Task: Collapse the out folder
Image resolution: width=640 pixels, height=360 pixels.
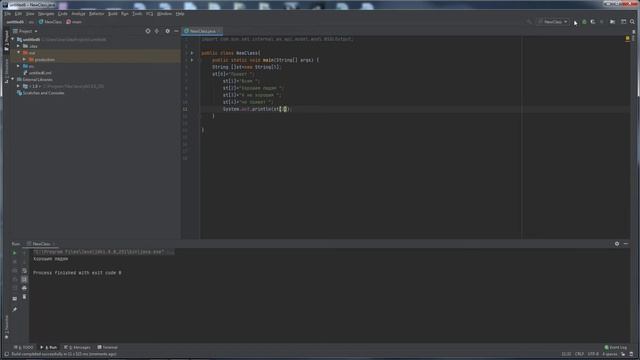Action: [18, 53]
